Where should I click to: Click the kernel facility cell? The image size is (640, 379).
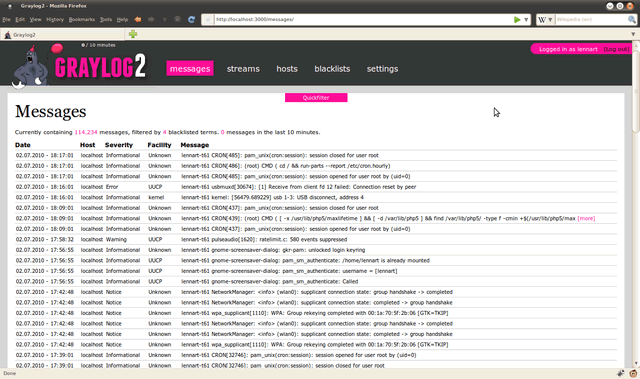[x=156, y=197]
